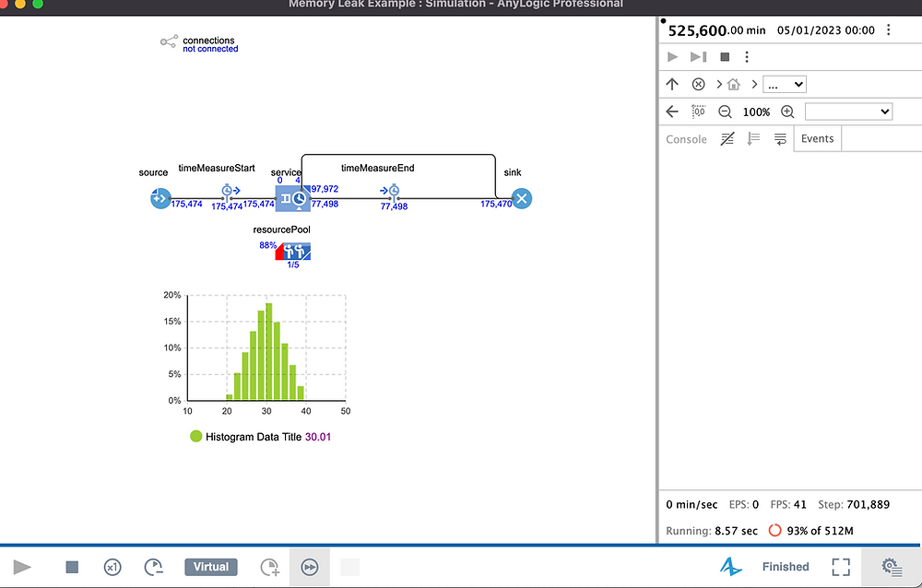Toggle console scroll lock icon

point(753,139)
